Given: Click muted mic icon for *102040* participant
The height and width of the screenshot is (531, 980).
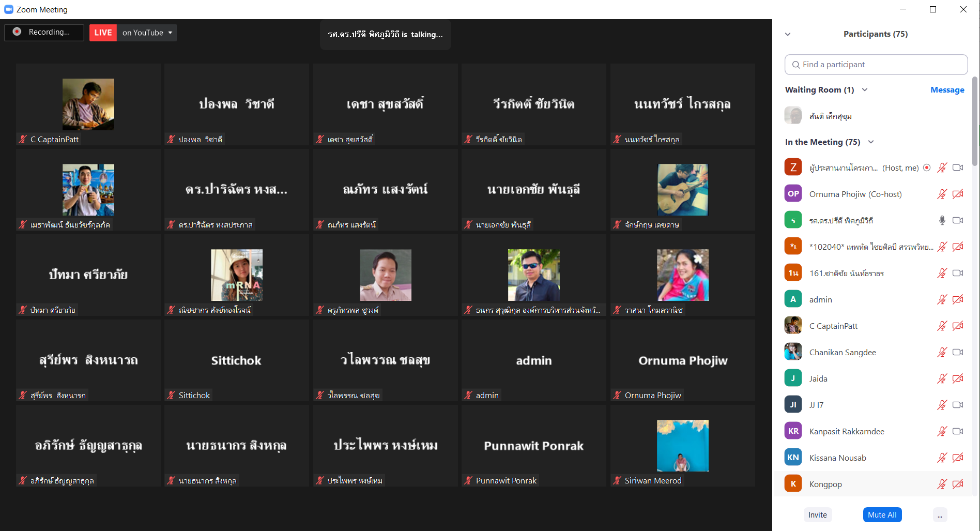Looking at the screenshot, I should [942, 247].
